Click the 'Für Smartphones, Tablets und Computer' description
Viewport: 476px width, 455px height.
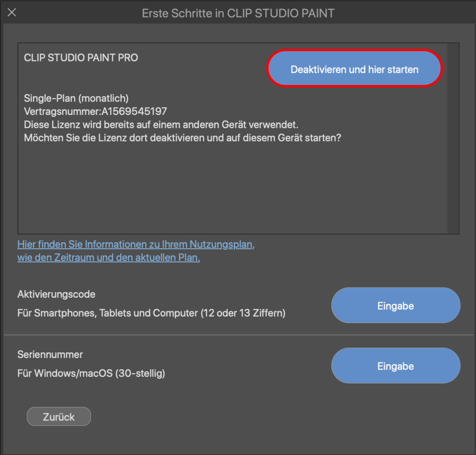click(151, 313)
